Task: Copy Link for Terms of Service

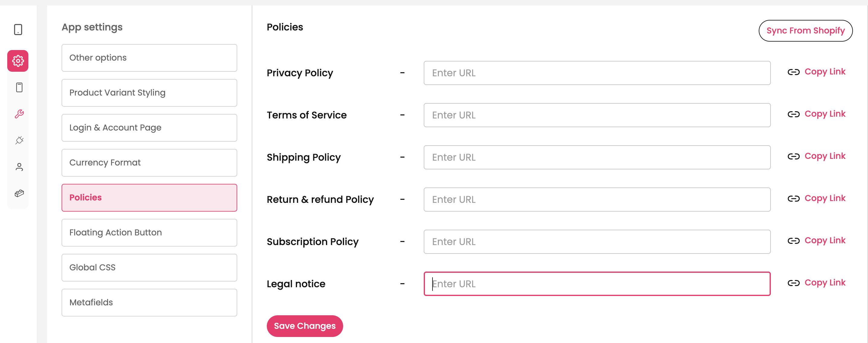Action: (x=825, y=114)
